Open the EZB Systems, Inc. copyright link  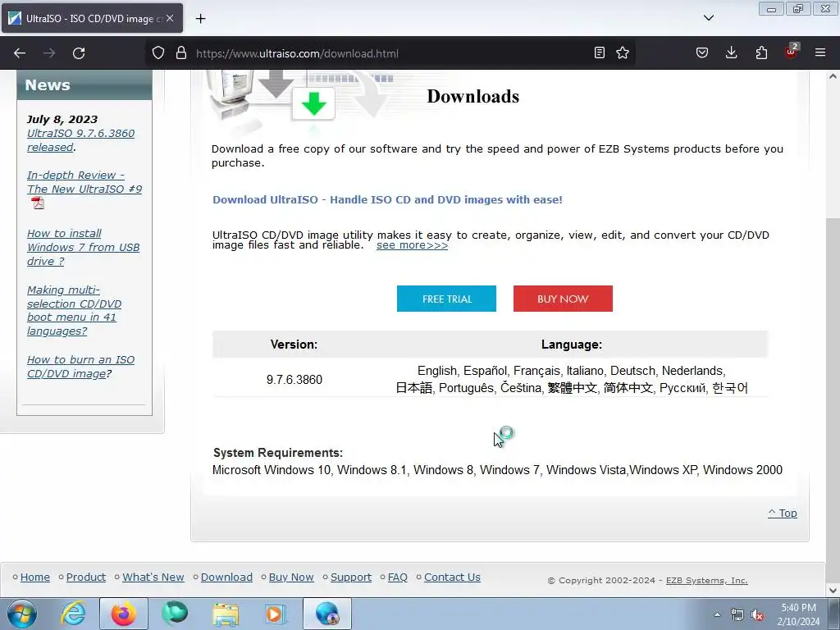tap(706, 580)
